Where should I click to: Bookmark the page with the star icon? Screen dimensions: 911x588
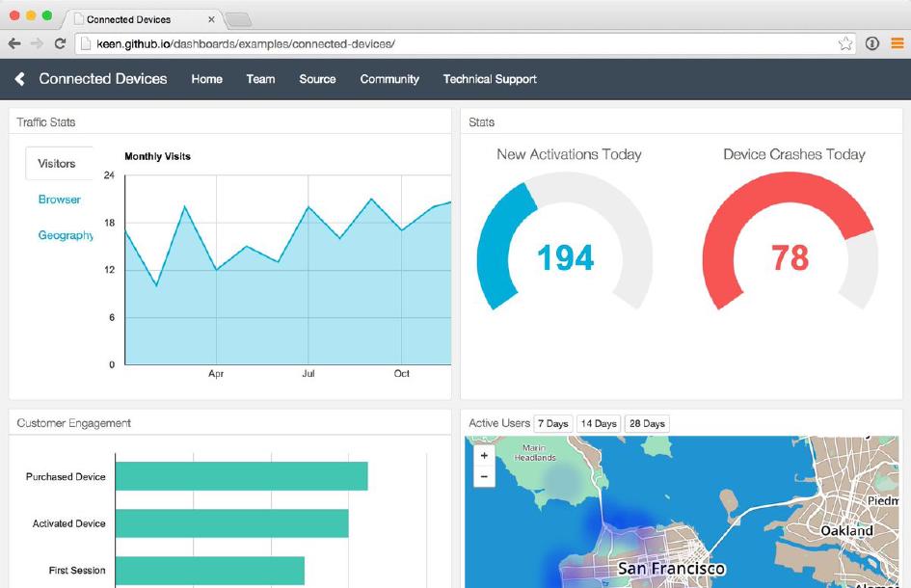(x=845, y=43)
